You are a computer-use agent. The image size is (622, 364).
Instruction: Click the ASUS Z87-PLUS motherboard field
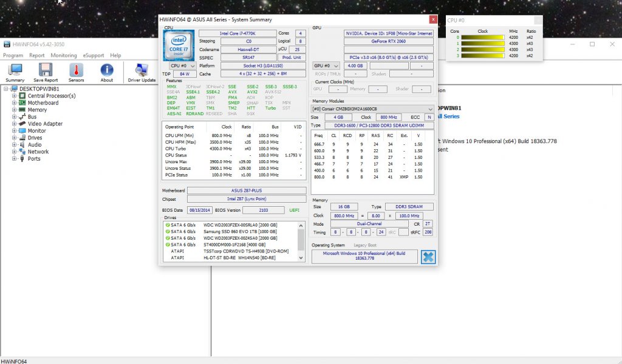tap(247, 190)
